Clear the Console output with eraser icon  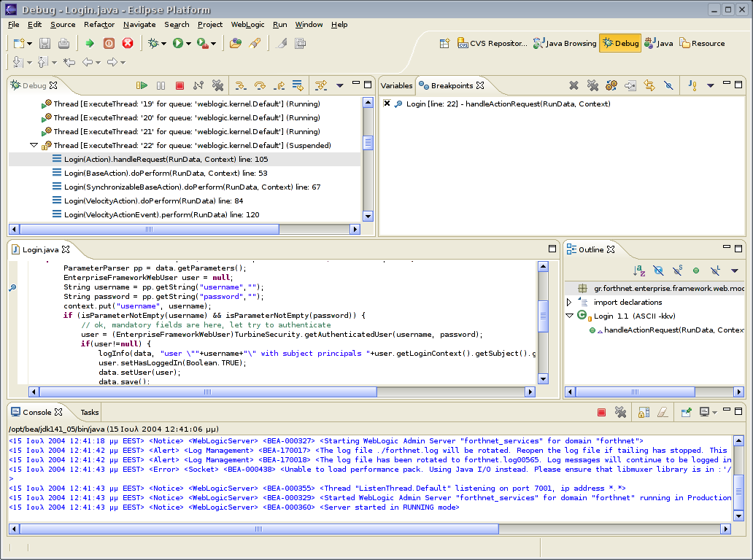[662, 413]
